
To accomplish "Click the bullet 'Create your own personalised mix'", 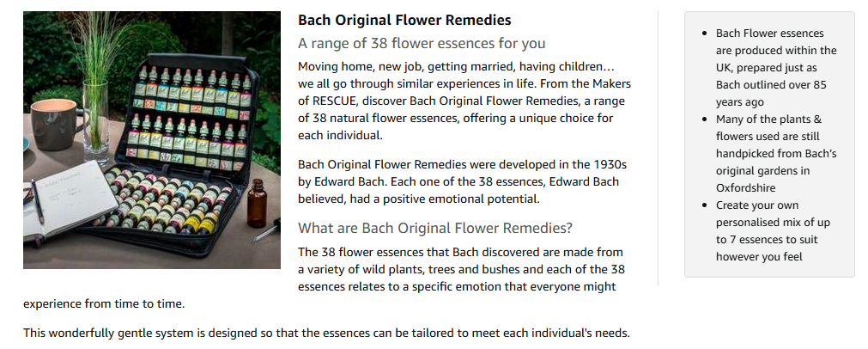I will point(773,231).
